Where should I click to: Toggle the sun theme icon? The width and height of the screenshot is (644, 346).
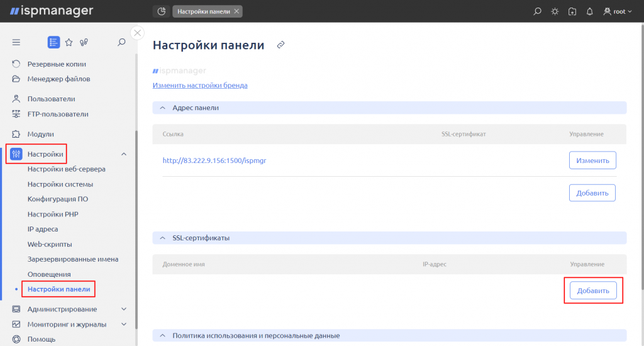(555, 11)
